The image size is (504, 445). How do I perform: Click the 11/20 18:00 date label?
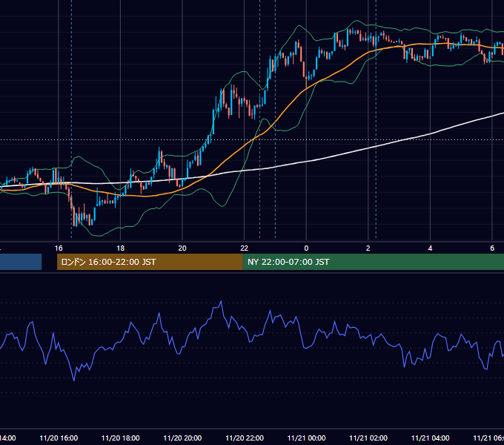pos(121,438)
